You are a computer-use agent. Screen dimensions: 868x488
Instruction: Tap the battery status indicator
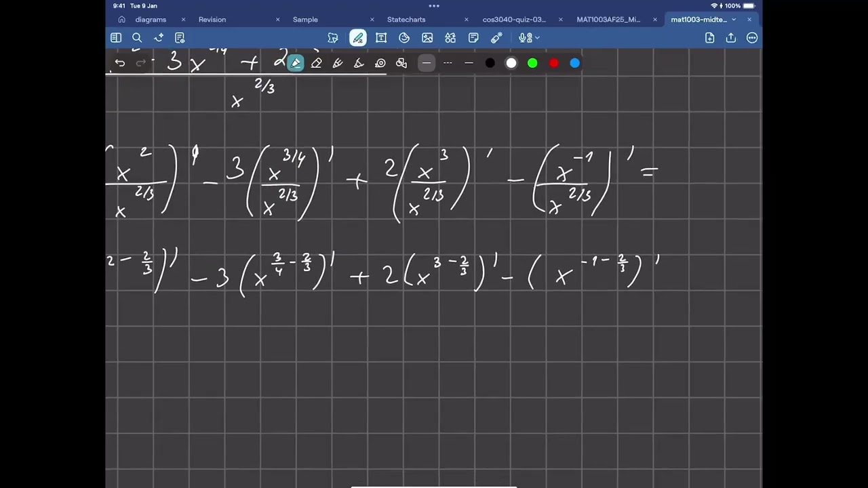pyautogui.click(x=749, y=5)
